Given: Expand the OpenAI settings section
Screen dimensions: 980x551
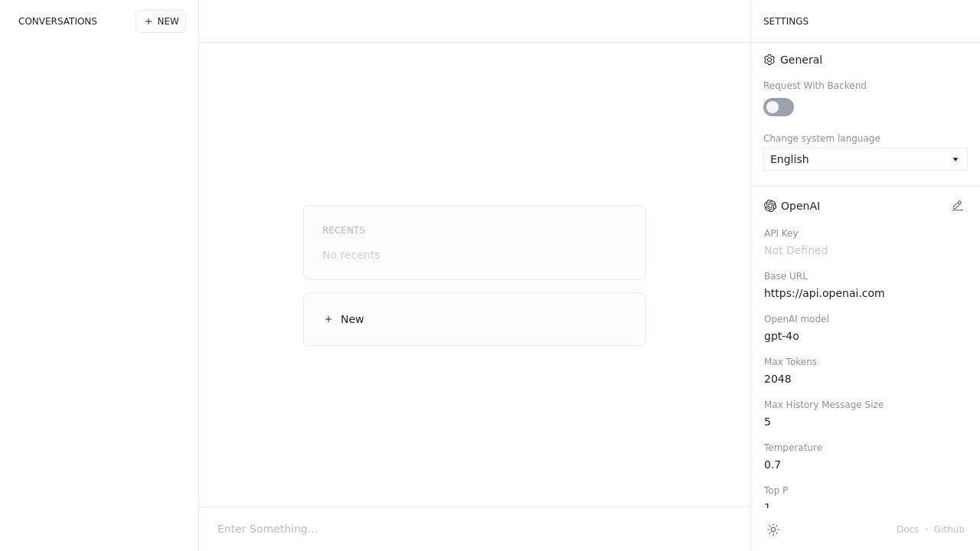Looking at the screenshot, I should (800, 206).
